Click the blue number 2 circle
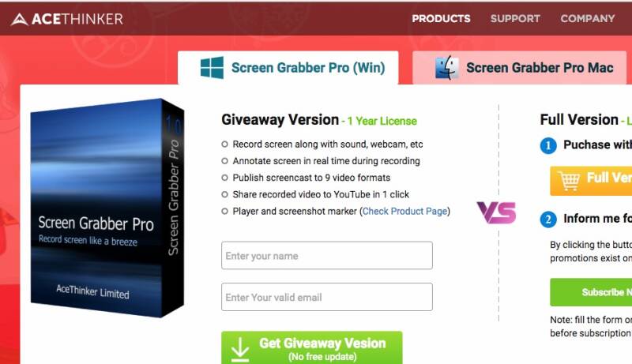The image size is (632, 364). (548, 220)
